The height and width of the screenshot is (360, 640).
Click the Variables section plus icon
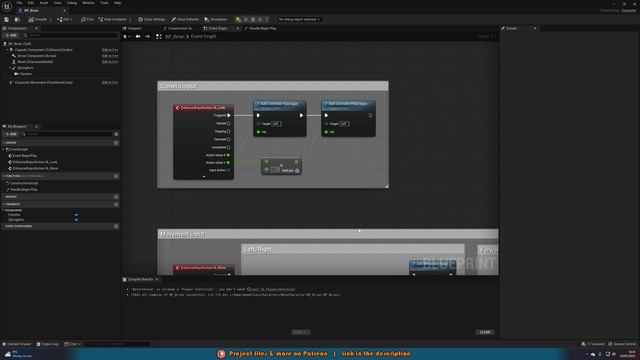(116, 204)
